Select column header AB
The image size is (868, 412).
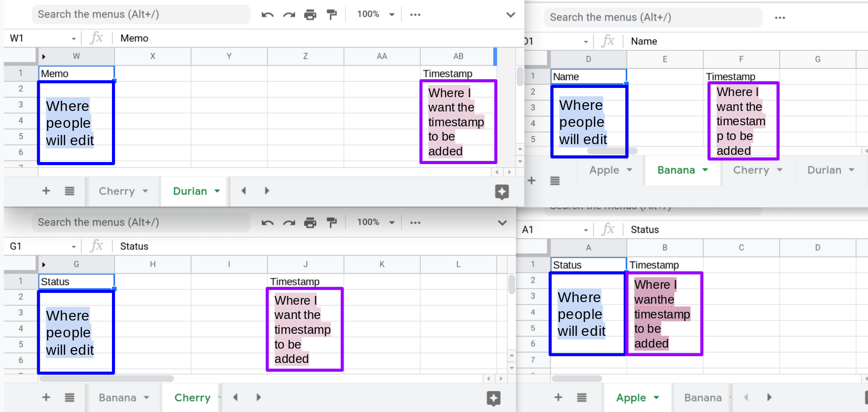click(458, 56)
